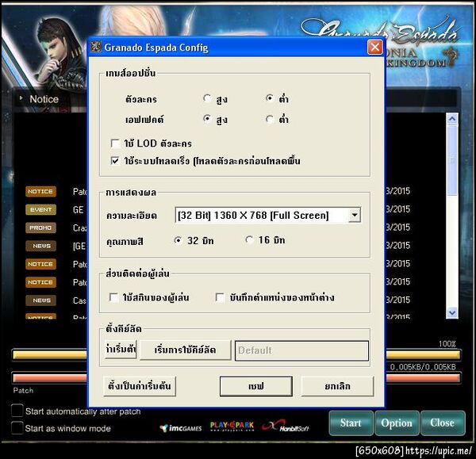
Task: Enable the บันทึกตำแหน่งของหน้าต่าง checkbox
Action: pos(220,297)
